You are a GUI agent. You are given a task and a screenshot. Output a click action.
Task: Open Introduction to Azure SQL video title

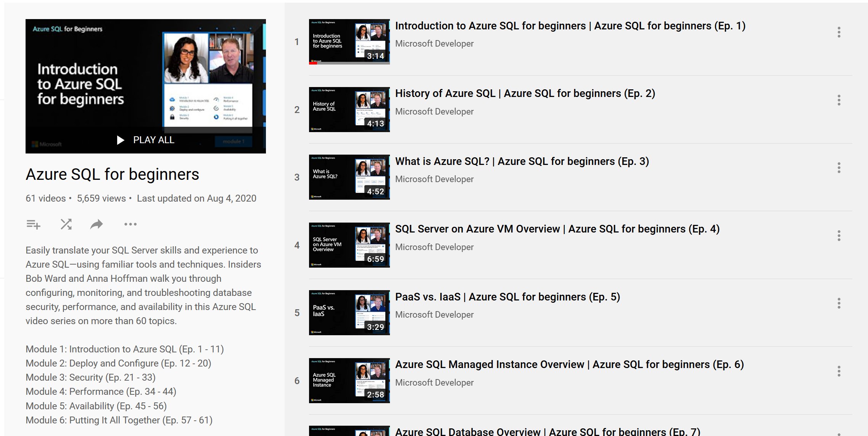570,26
